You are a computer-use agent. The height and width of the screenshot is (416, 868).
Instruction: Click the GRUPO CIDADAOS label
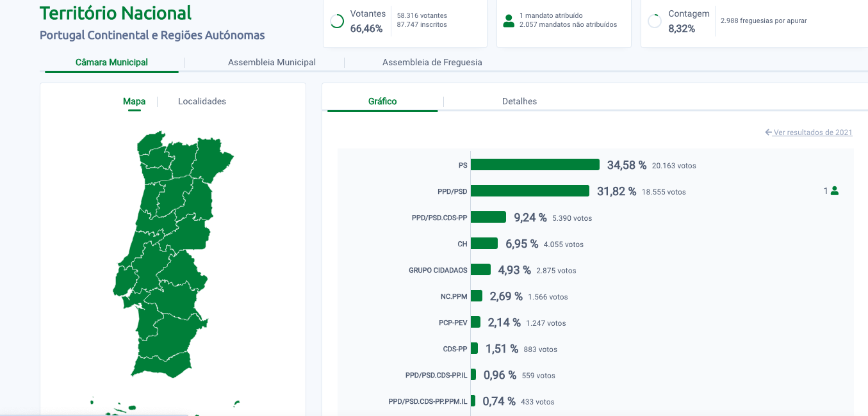438,270
